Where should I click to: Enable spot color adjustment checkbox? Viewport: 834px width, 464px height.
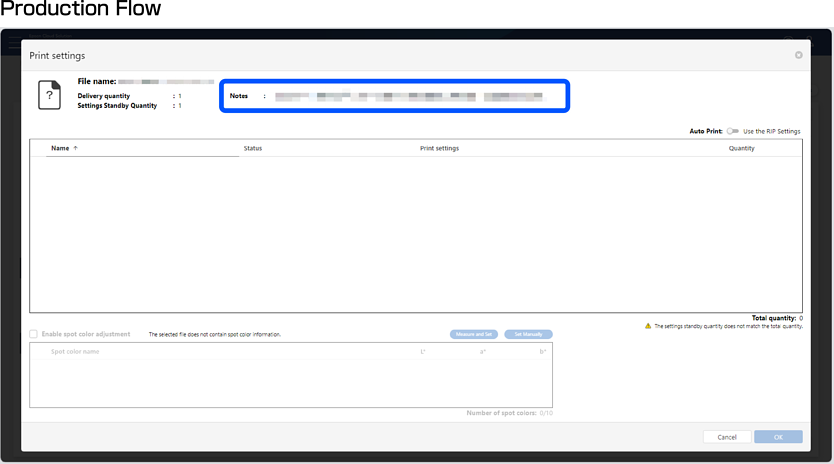(x=34, y=334)
